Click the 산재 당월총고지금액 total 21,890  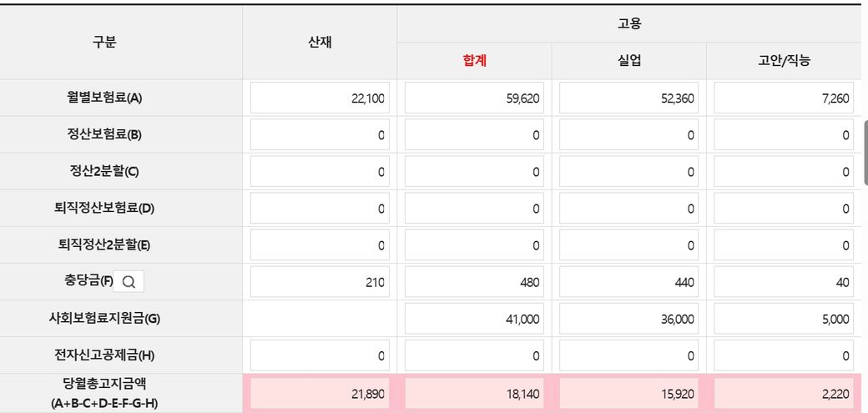pos(320,393)
